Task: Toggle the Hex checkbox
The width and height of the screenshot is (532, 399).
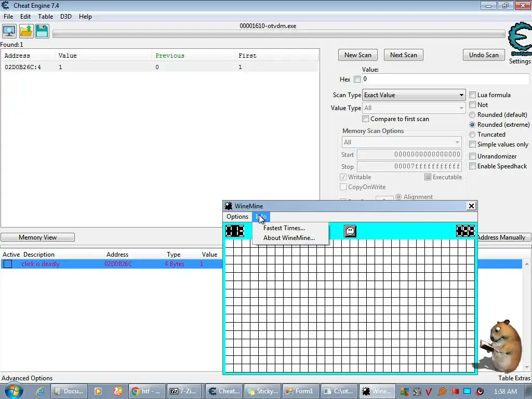Action: coord(357,79)
